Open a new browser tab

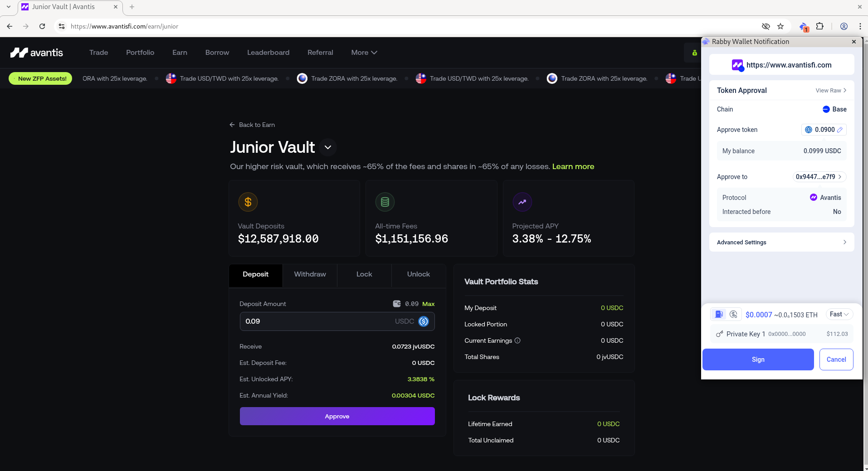132,7
